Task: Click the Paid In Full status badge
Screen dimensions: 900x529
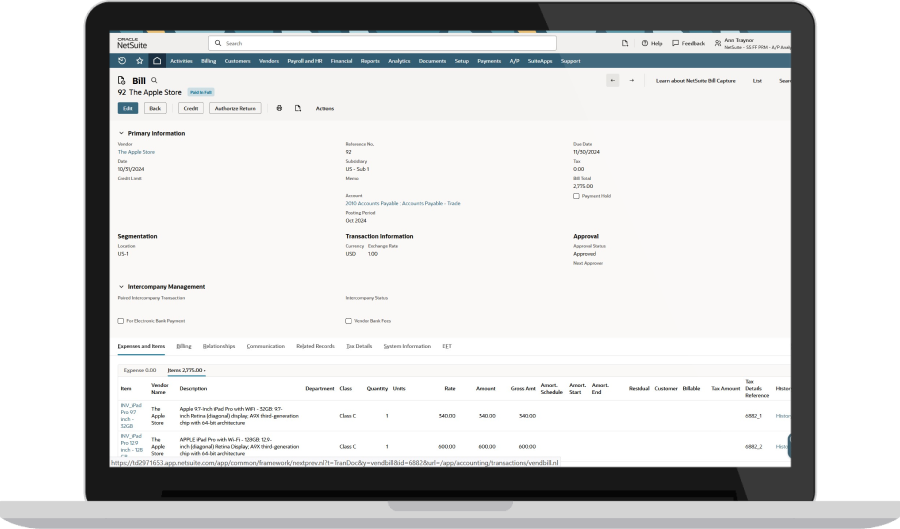Action: [201, 92]
